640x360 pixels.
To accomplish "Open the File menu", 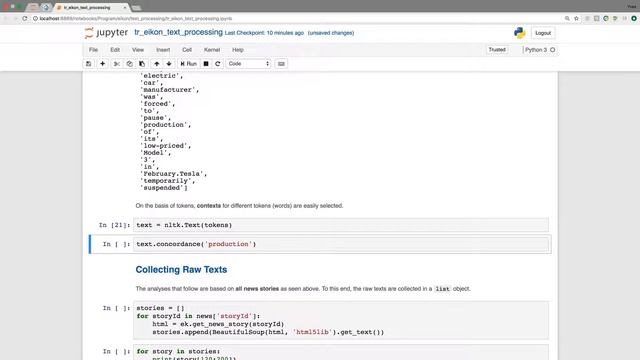I will 93,50.
